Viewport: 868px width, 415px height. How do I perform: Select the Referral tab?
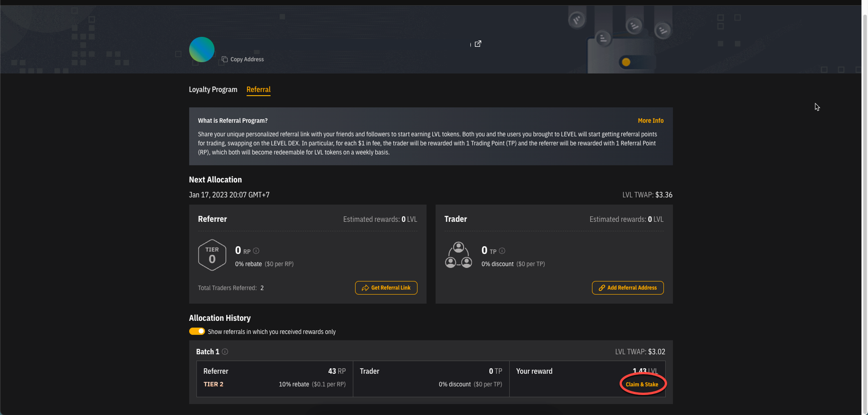click(258, 89)
